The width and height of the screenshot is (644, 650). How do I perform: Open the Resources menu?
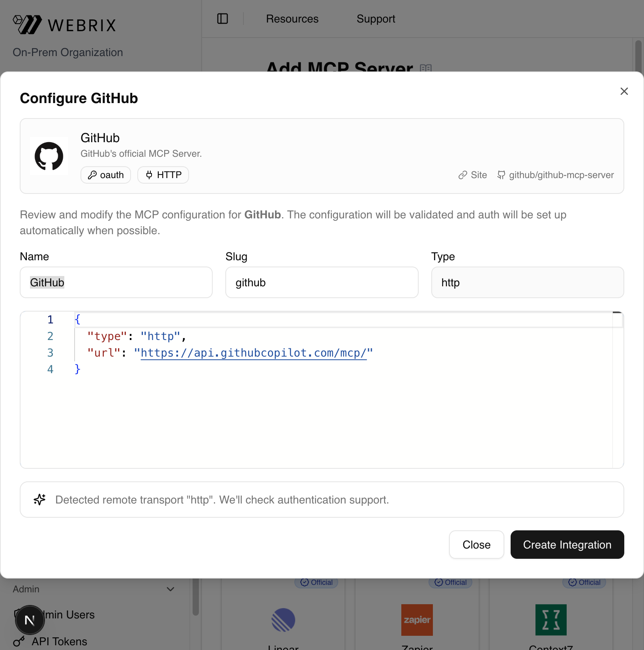292,19
